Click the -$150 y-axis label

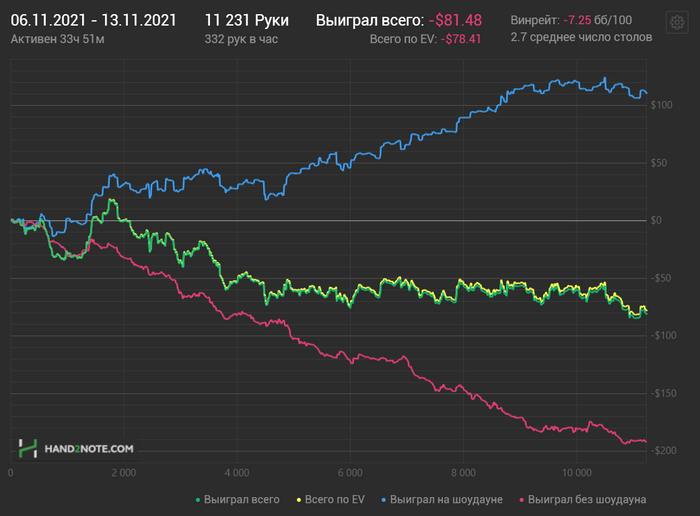tap(663, 393)
